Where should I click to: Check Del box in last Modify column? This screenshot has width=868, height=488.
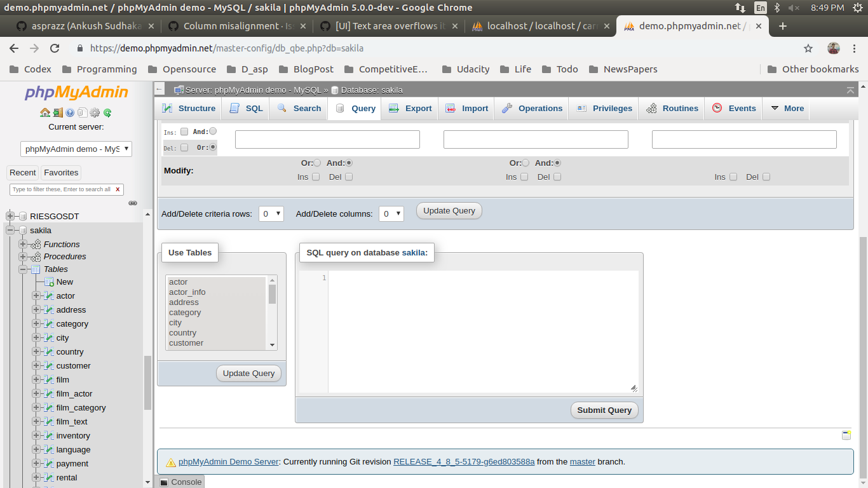[x=766, y=177]
